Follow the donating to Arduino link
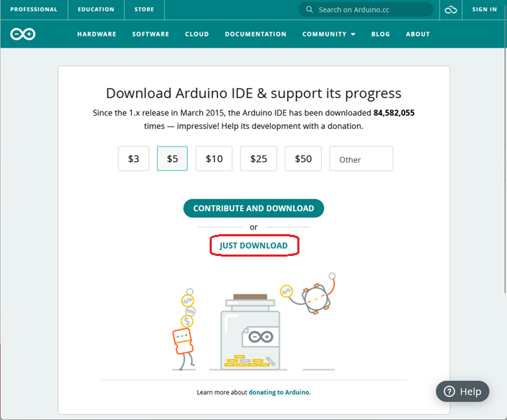The image size is (507, 420). [279, 393]
